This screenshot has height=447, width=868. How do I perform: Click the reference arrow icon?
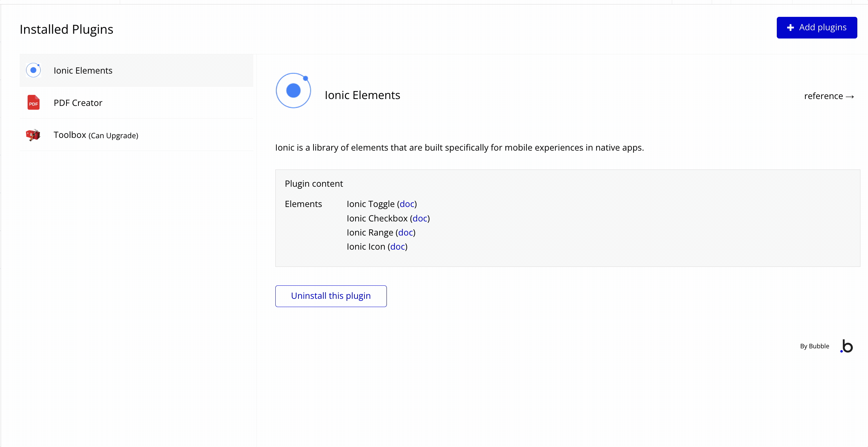pyautogui.click(x=850, y=97)
